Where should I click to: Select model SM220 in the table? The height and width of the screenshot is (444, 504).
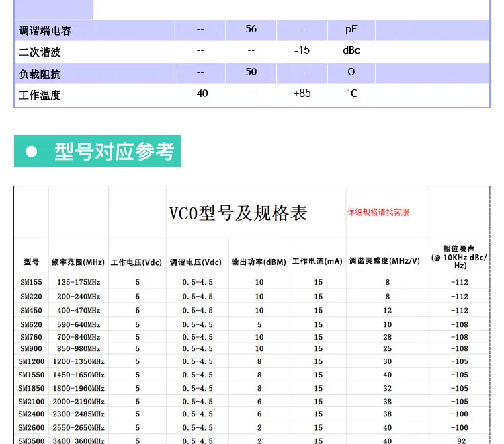point(31,297)
